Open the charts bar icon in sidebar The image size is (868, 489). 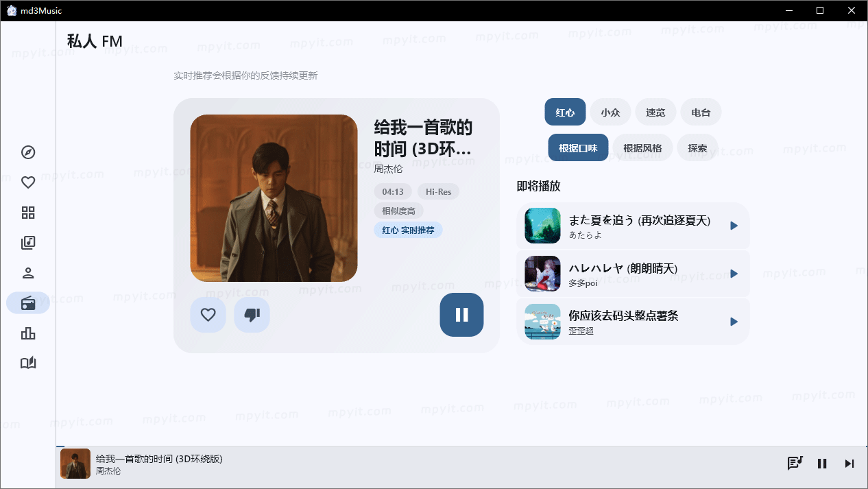pyautogui.click(x=28, y=333)
